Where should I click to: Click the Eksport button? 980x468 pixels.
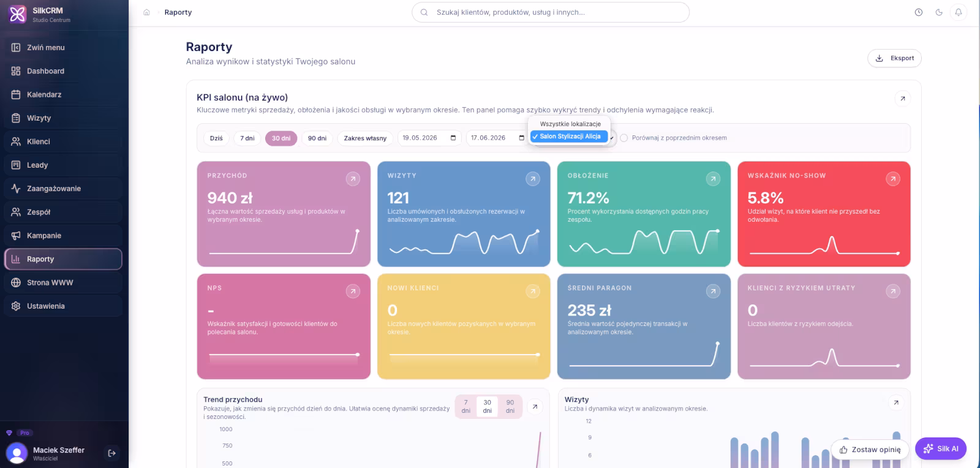(x=894, y=58)
